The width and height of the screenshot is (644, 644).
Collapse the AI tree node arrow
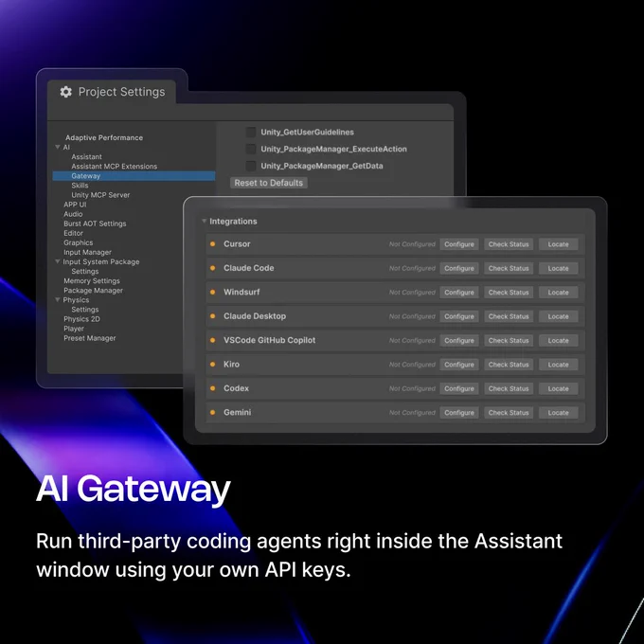[x=58, y=147]
